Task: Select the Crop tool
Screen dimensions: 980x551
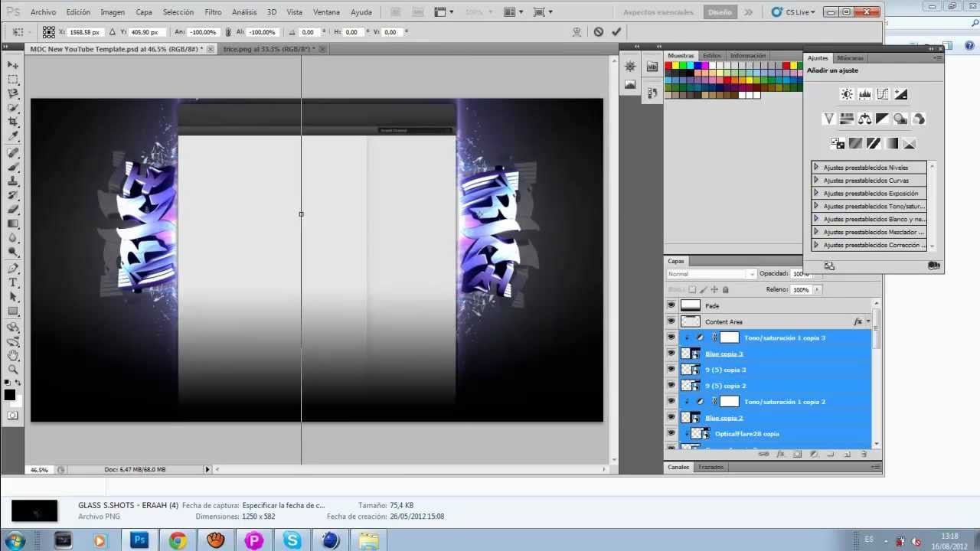Action: [x=13, y=122]
